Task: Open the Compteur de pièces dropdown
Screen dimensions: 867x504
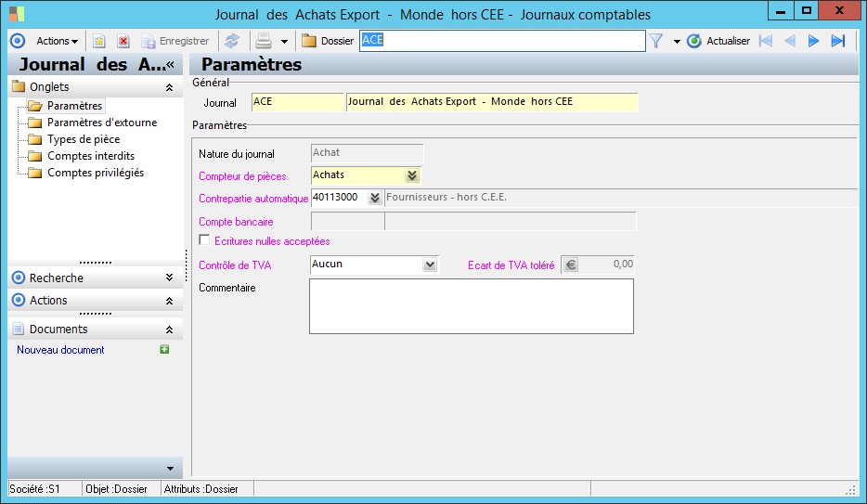Action: [x=412, y=175]
